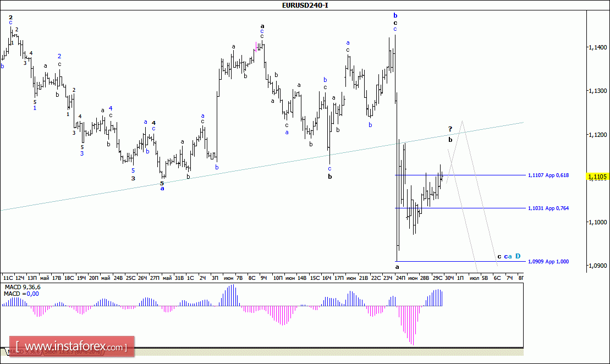Click the 29С date axis label
Image resolution: width=610 pixels, height=364 pixels.
[438, 278]
